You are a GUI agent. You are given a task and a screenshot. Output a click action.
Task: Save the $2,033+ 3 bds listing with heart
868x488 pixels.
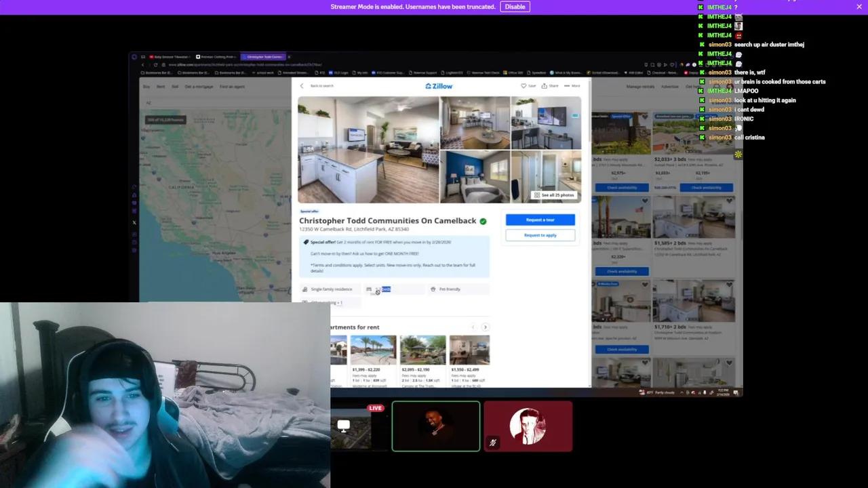pos(730,117)
